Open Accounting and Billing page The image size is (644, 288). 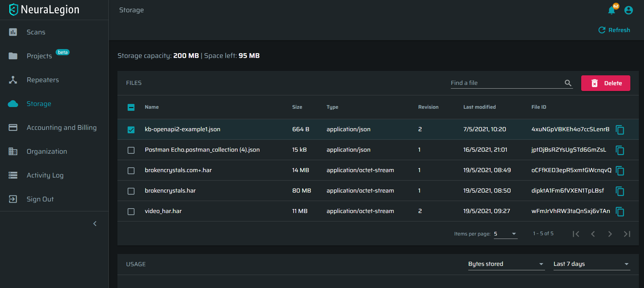pyautogui.click(x=61, y=127)
